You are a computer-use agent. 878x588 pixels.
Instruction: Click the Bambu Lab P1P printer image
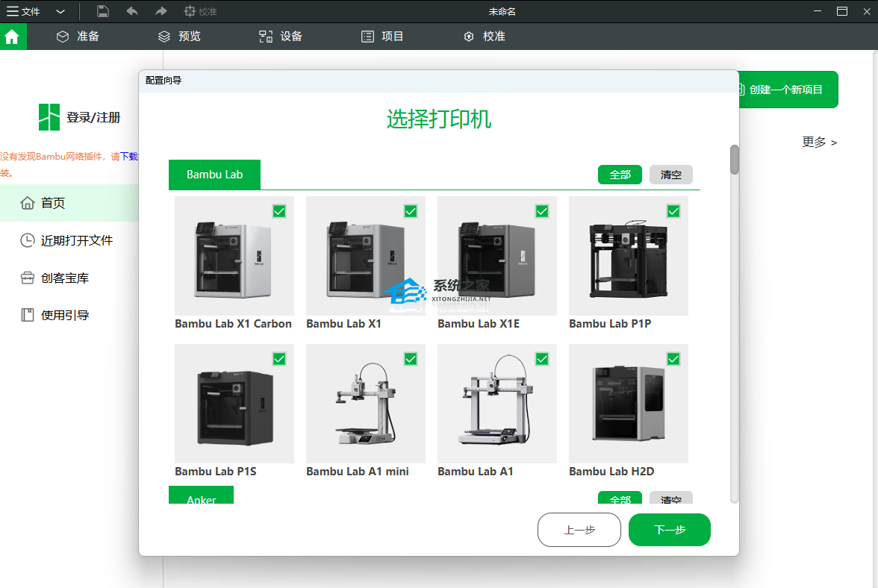tap(629, 256)
